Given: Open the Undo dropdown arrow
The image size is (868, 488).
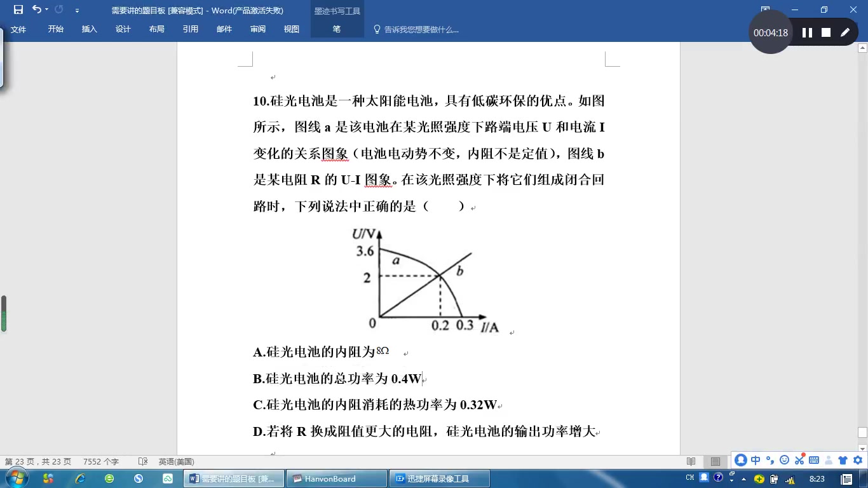Looking at the screenshot, I should (46, 10).
